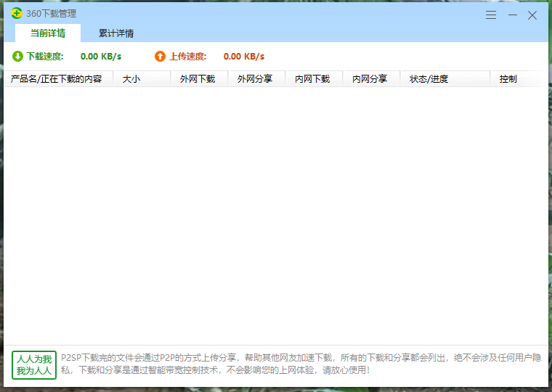Click the 360下载管理 window title text
This screenshot has width=552, height=392.
point(52,14)
